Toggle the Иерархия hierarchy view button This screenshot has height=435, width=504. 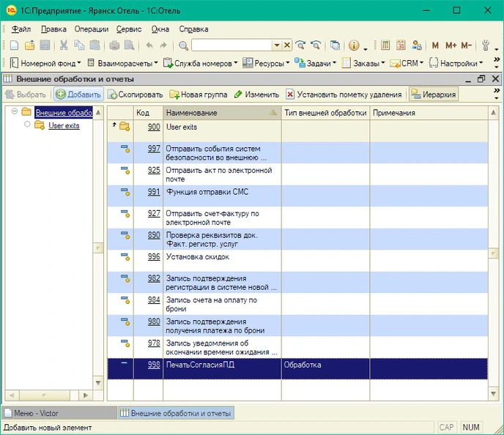[434, 94]
